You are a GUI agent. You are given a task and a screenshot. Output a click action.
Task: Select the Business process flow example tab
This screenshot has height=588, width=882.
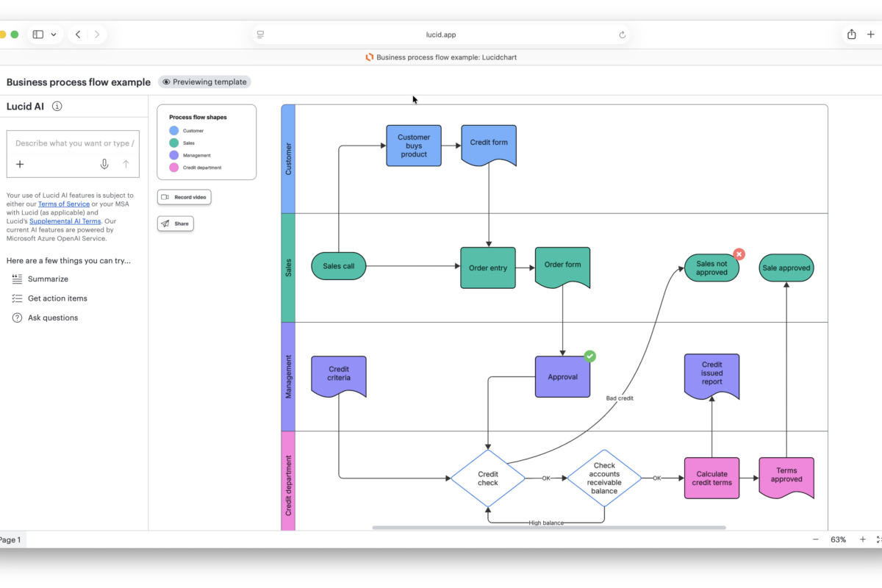pos(441,57)
